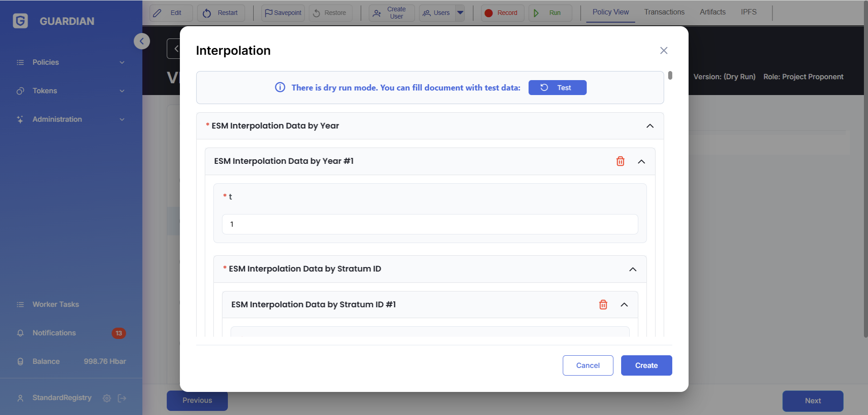Delete ESM Interpolation Data by Stratum ID #1
Image resolution: width=868 pixels, height=415 pixels.
point(603,305)
